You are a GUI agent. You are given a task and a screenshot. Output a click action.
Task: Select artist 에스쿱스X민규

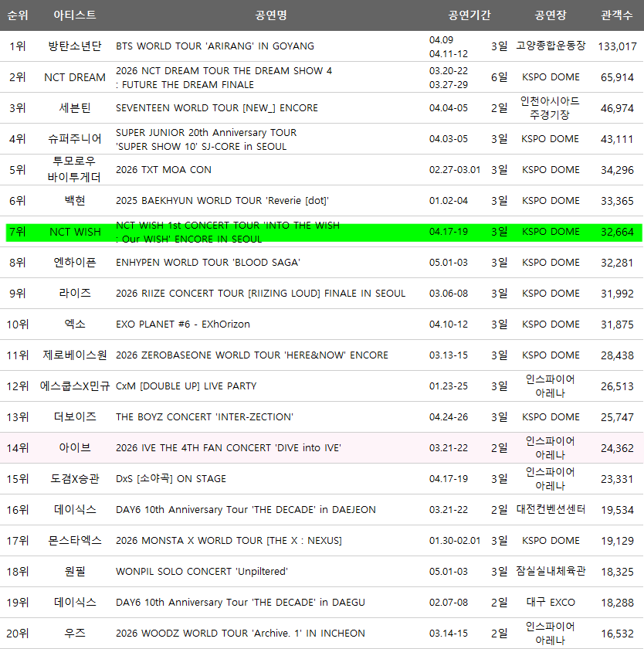click(75, 386)
